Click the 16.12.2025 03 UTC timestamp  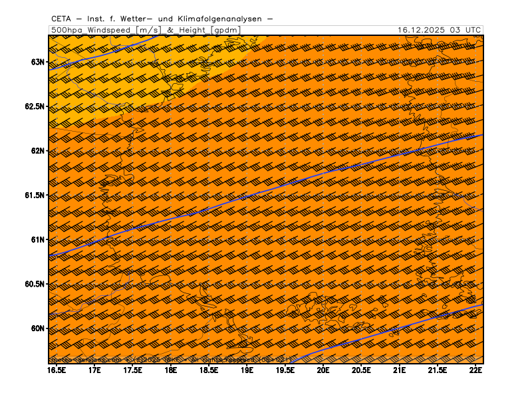(439, 30)
